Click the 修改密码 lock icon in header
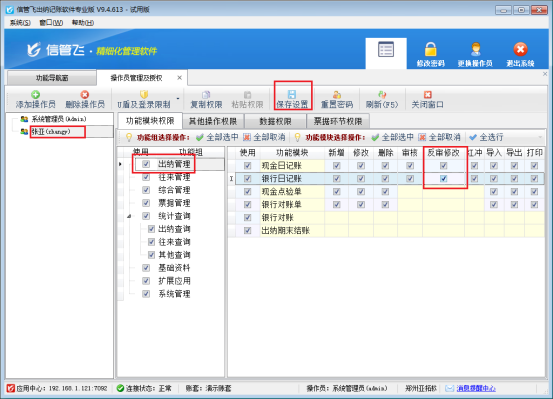Screen dimensions: 553x399 (x=430, y=49)
